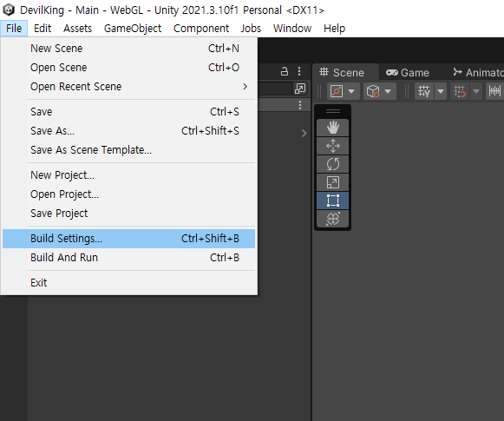Toggle grid snapping icon
The width and height of the screenshot is (504, 421).
pyautogui.click(x=460, y=91)
